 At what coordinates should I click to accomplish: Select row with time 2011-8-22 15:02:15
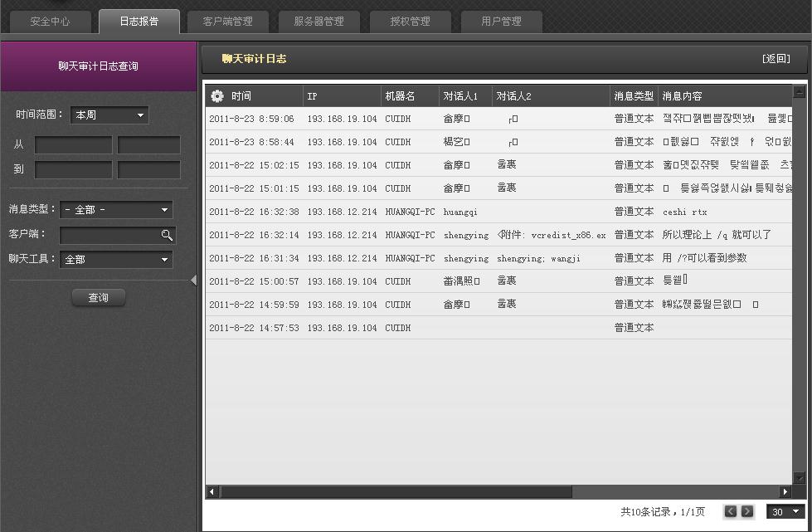tap(498, 165)
